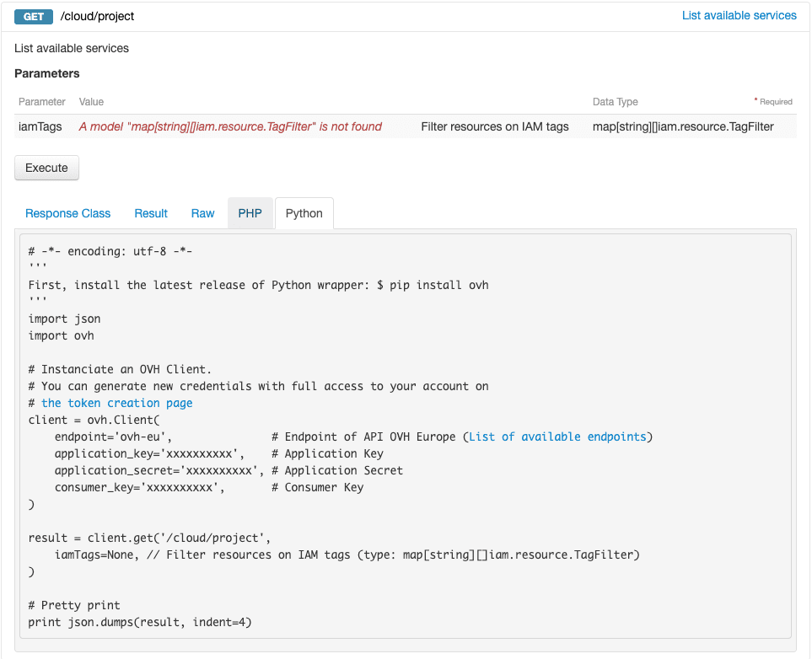Click the /cloud/project endpoint path
Screen dimensions: 812x659
click(x=97, y=17)
